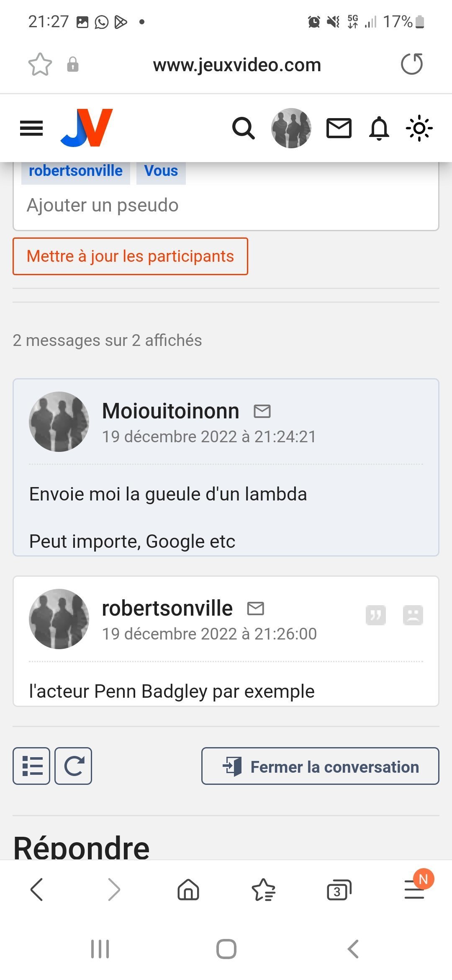Click Mettre à jour les participants

[x=130, y=256]
